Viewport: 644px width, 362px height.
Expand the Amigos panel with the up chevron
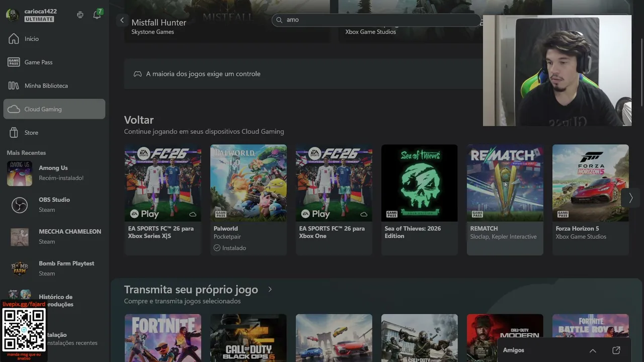click(593, 350)
